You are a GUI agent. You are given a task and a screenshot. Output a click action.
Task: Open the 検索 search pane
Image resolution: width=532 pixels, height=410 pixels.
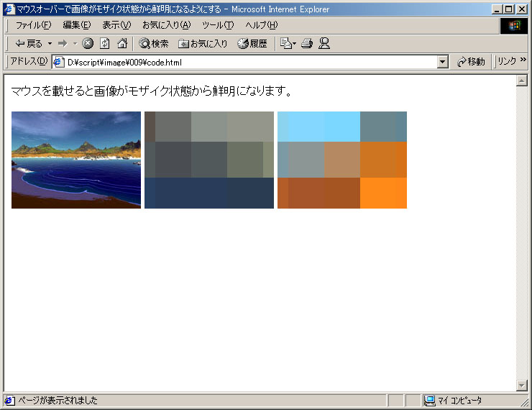click(154, 43)
